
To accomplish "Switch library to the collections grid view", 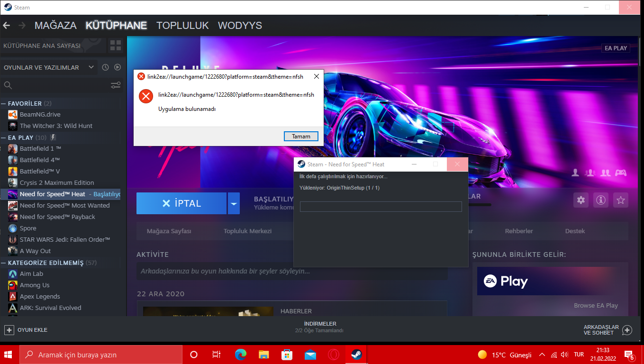I will coord(116,45).
